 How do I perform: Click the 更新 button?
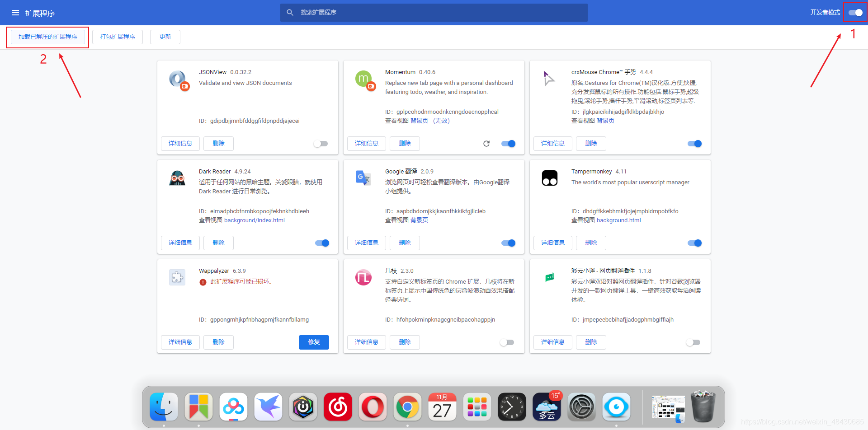click(x=165, y=37)
